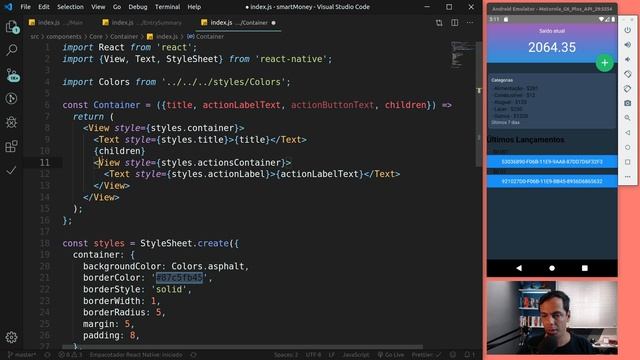Open the bug-shaped Debug icon in the activity bar

click(x=11, y=122)
